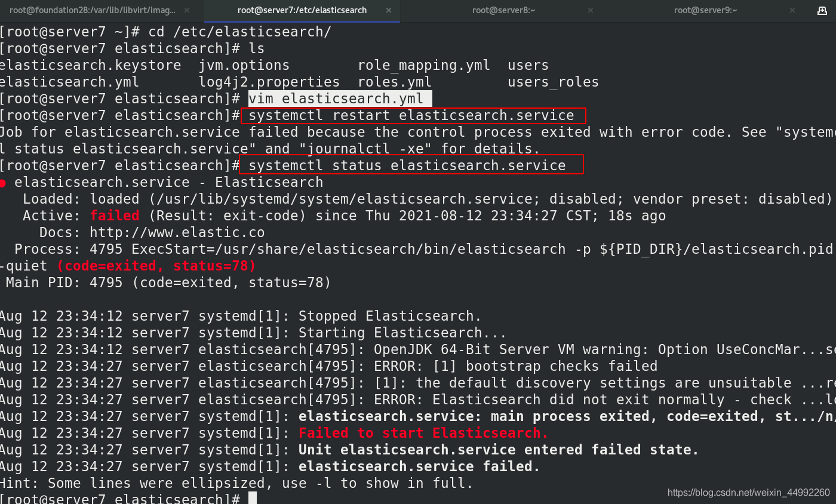Viewport: 836px width, 504px height.
Task: Click "elasticsearch.yml" in the ls listing
Action: 69,82
